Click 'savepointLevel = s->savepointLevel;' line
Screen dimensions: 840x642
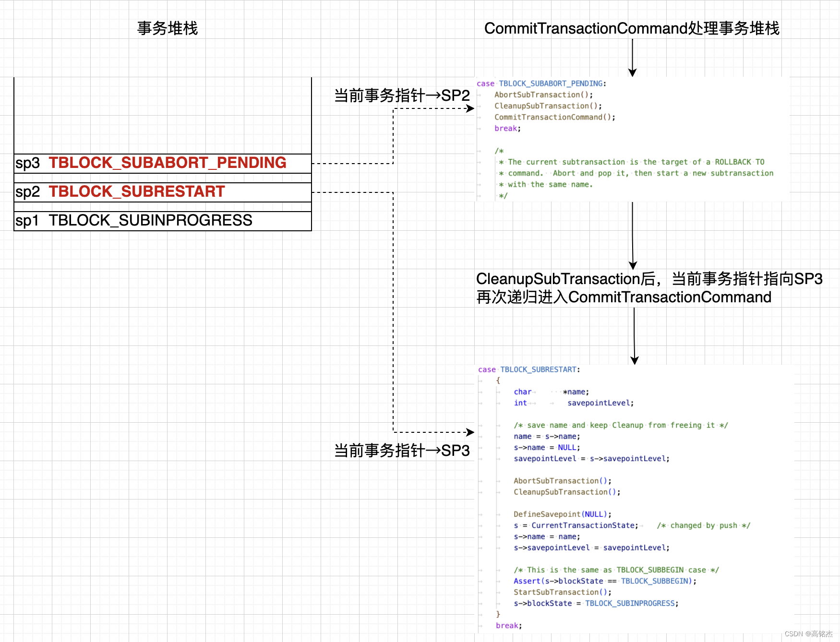(591, 459)
